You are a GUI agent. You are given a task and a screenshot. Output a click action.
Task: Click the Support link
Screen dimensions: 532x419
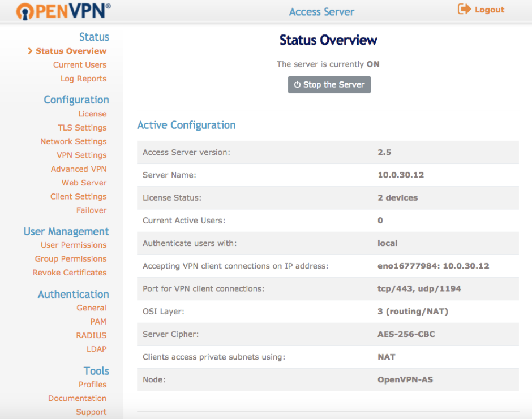click(91, 412)
